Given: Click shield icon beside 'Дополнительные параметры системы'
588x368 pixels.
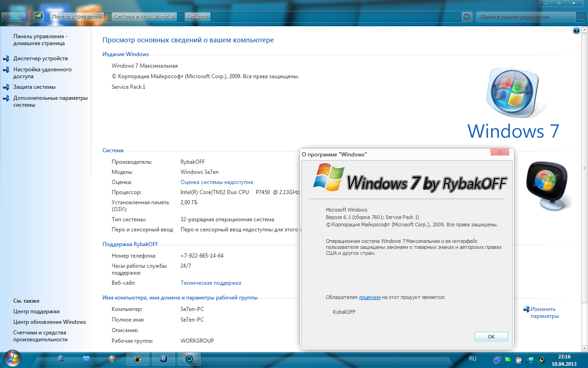Looking at the screenshot, I should [6, 98].
